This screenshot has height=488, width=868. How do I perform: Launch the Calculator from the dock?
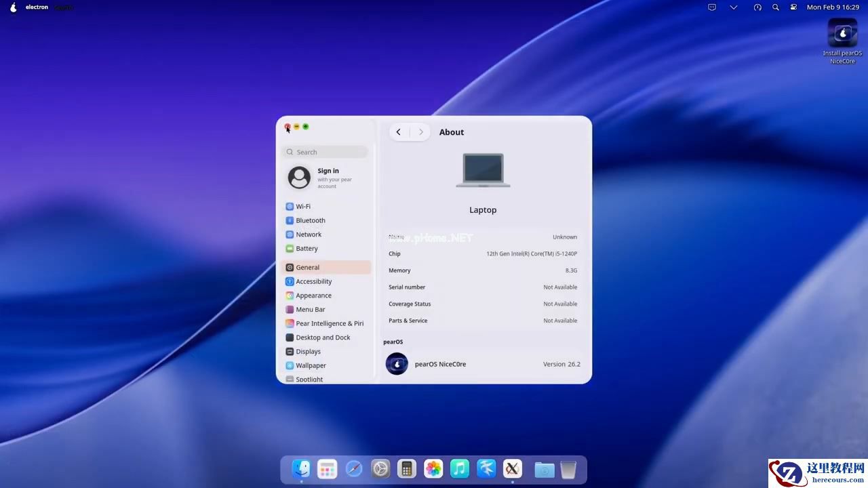(x=406, y=469)
